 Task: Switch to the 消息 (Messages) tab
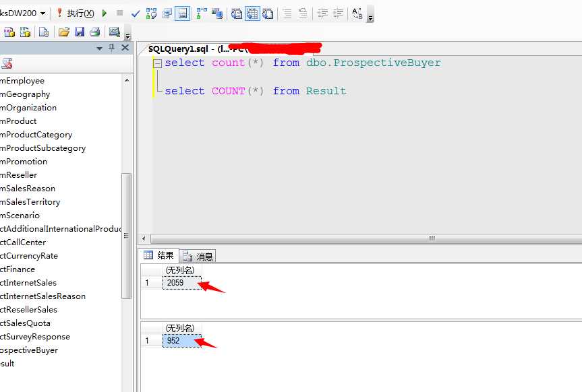(198, 256)
